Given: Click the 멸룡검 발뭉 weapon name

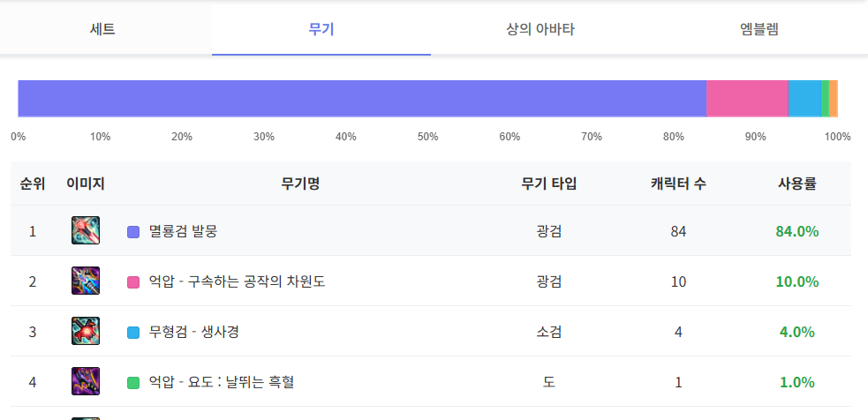Looking at the screenshot, I should tap(183, 231).
